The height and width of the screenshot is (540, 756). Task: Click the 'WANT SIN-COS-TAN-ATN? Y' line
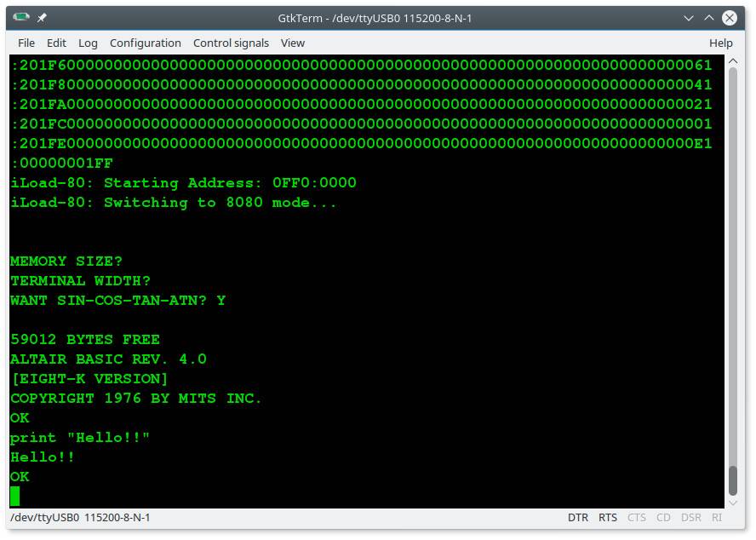pos(117,300)
